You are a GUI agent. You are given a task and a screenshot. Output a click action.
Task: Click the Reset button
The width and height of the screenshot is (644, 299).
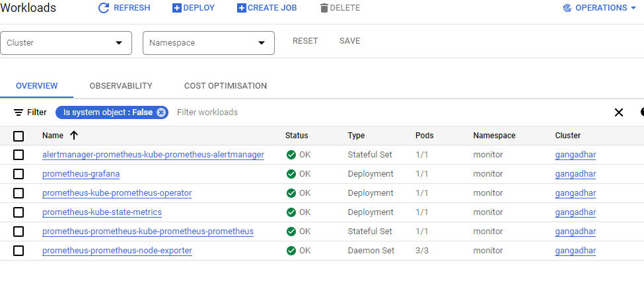pos(305,41)
